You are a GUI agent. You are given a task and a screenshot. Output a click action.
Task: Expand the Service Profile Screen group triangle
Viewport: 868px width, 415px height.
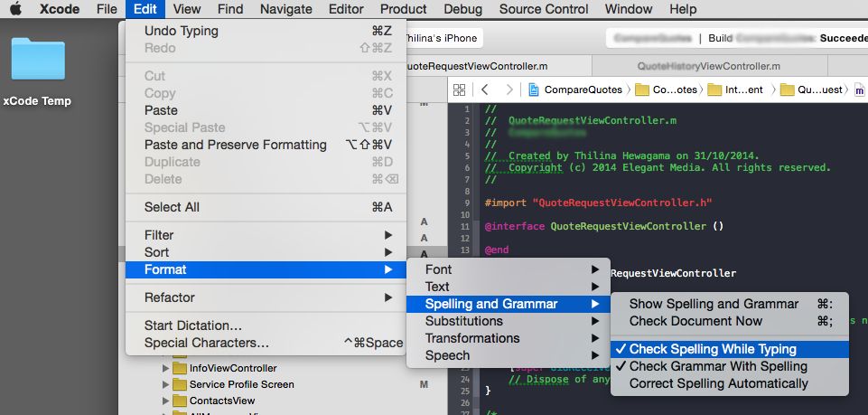click(165, 384)
